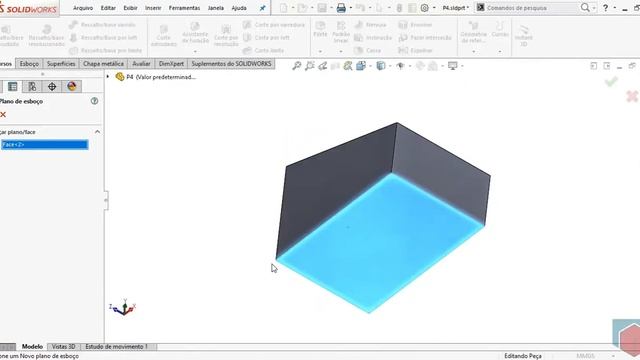Viewport: 640px width, 360px height.
Task: Click the XYZ orientation triad
Action: pyautogui.click(x=123, y=307)
